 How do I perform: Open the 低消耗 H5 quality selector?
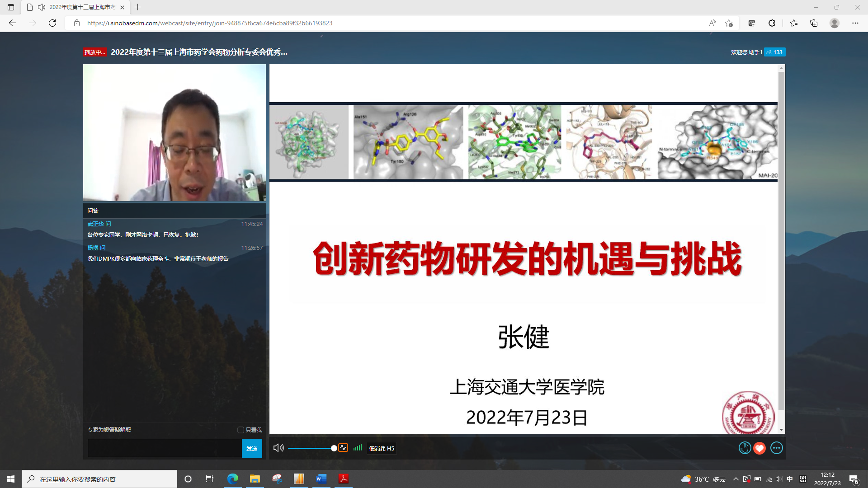(x=382, y=448)
